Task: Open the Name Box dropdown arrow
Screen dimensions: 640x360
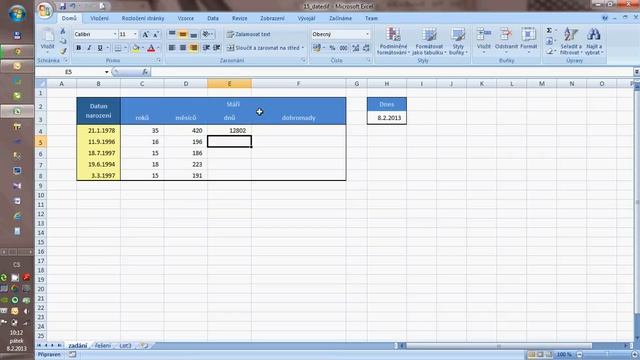Action: point(107,72)
